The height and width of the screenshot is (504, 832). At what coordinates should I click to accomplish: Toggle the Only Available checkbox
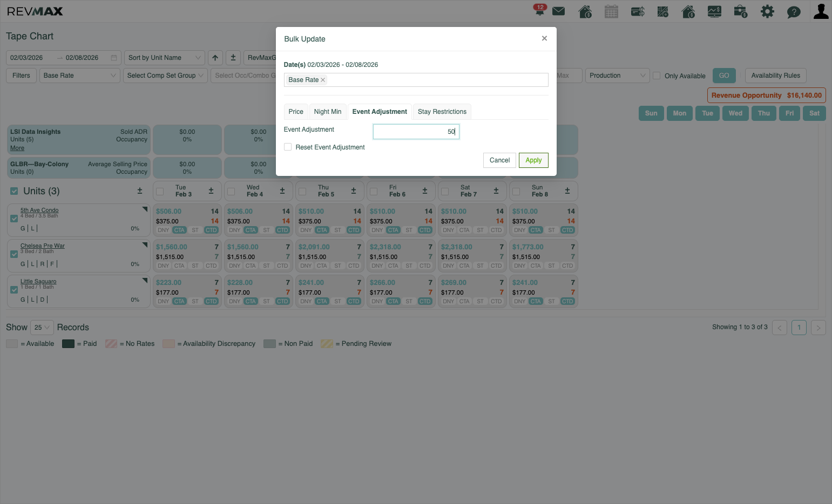coord(657,76)
